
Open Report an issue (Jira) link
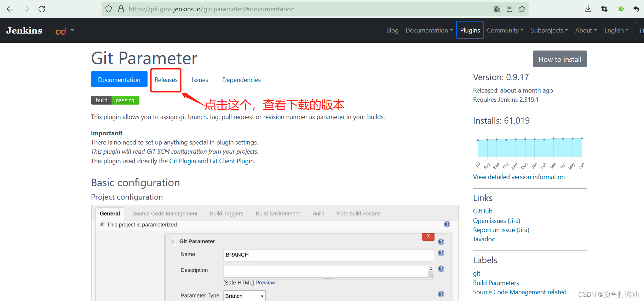(x=501, y=230)
